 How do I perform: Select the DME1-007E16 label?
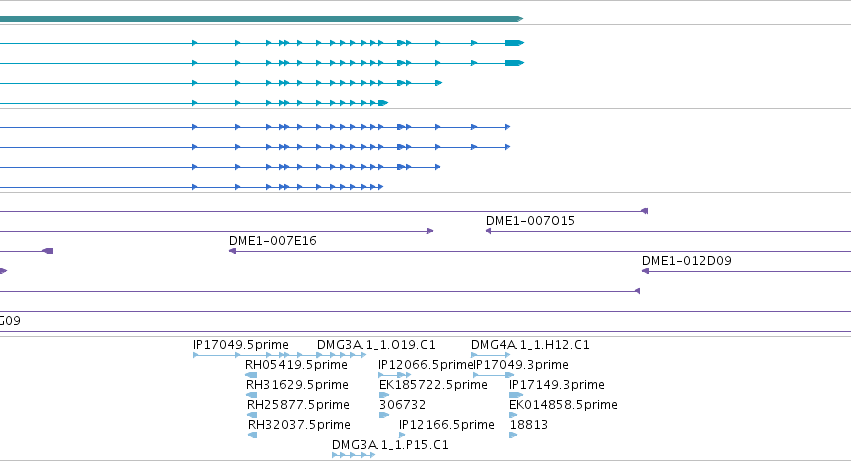[x=272, y=241]
